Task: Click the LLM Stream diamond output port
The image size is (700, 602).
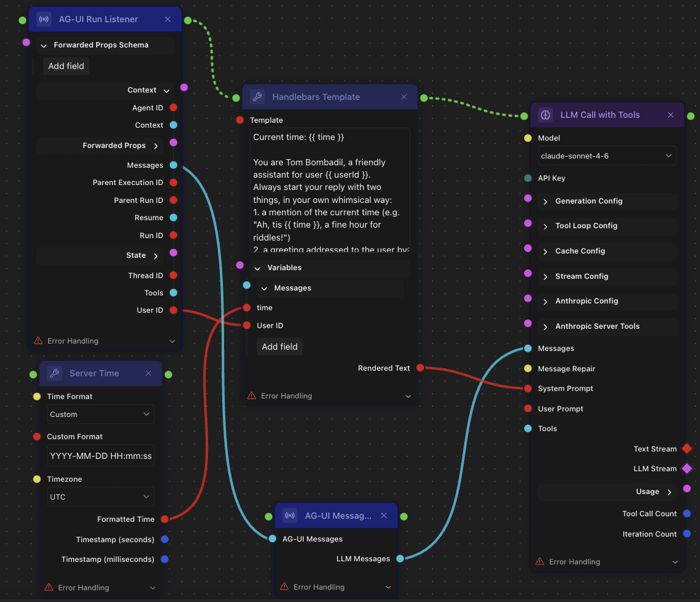Action: (x=687, y=469)
